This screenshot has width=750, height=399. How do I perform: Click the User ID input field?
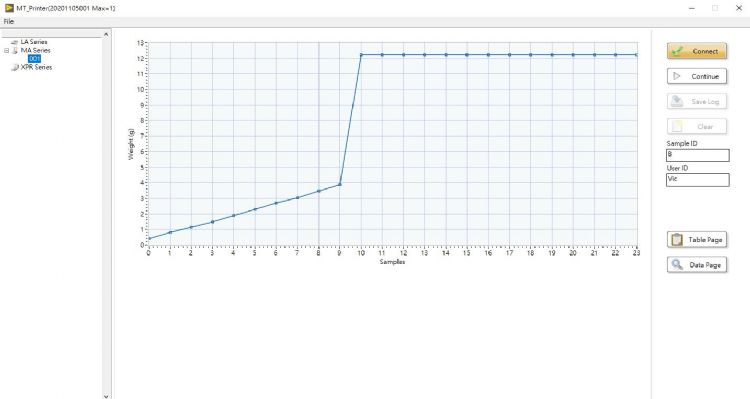click(x=697, y=179)
